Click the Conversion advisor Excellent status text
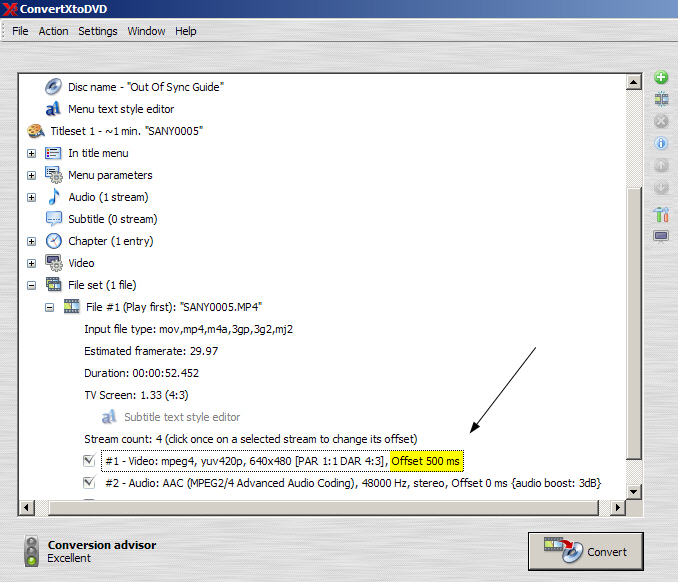Screen dimensions: 678x582 tap(69, 558)
